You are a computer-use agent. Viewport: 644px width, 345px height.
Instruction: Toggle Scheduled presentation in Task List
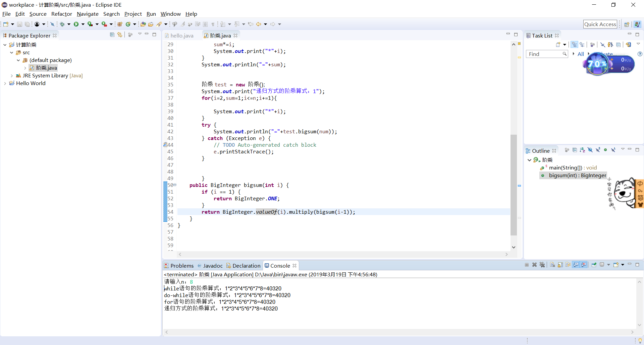(x=582, y=45)
